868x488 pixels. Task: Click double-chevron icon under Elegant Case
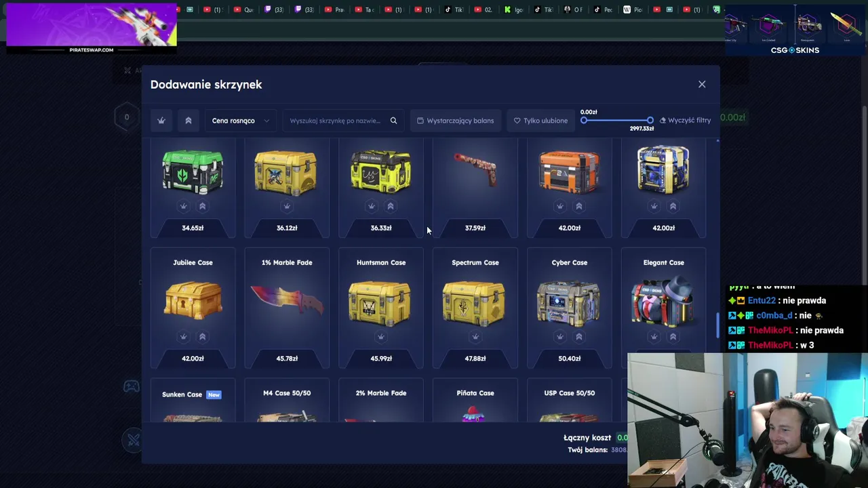[673, 336]
